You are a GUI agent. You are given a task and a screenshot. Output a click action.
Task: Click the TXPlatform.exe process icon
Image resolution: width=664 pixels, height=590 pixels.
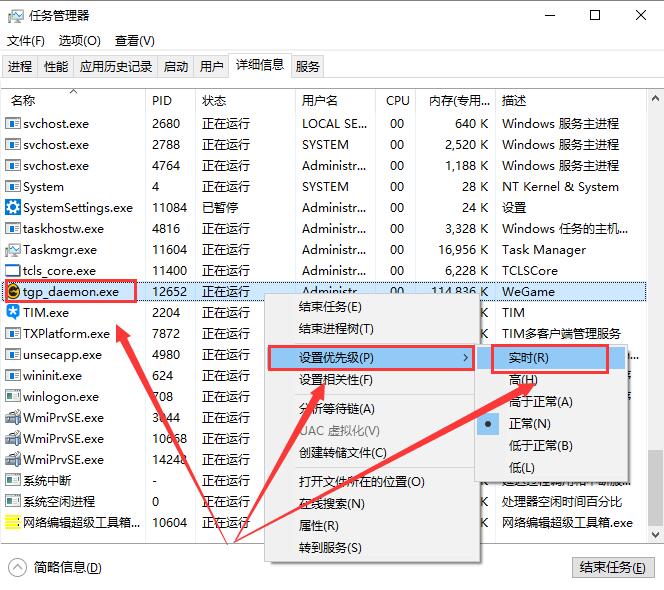tap(13, 334)
